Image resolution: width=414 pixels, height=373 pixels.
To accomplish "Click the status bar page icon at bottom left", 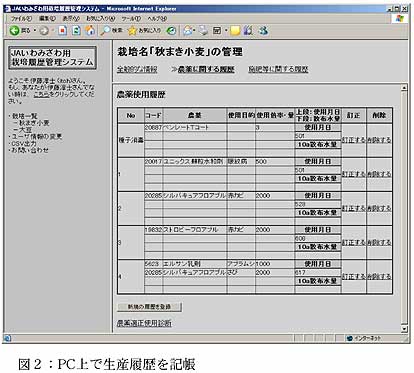I will pyautogui.click(x=7, y=338).
